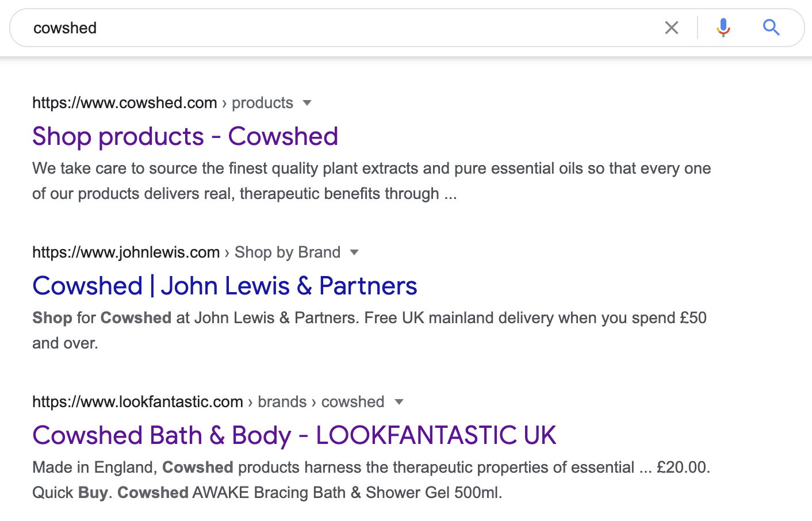Click the "cowshed" breadcrumb in the LOOKFANTASTIC result
Viewport: 812px width, 521px height.
pyautogui.click(x=353, y=402)
